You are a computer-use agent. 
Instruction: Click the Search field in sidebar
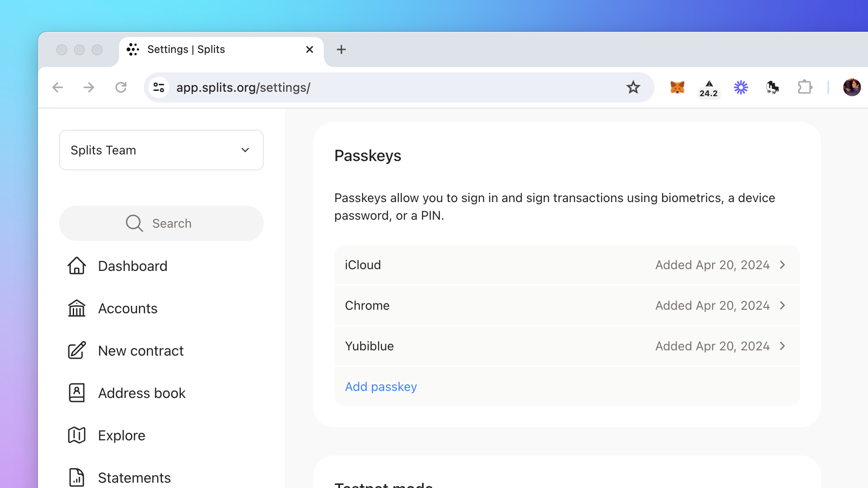click(161, 223)
